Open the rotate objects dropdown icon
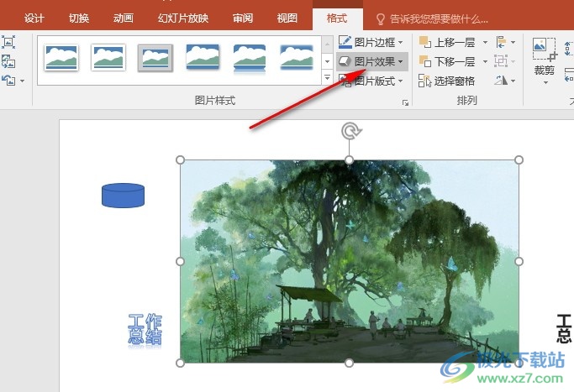 tap(506, 81)
